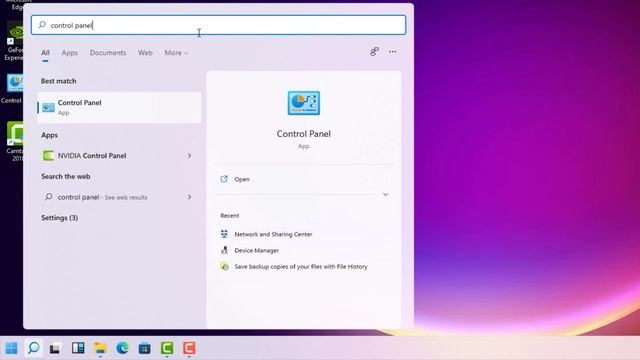This screenshot has width=640, height=360.
Task: Open the green Camtasia taskbar icon
Action: (x=167, y=348)
